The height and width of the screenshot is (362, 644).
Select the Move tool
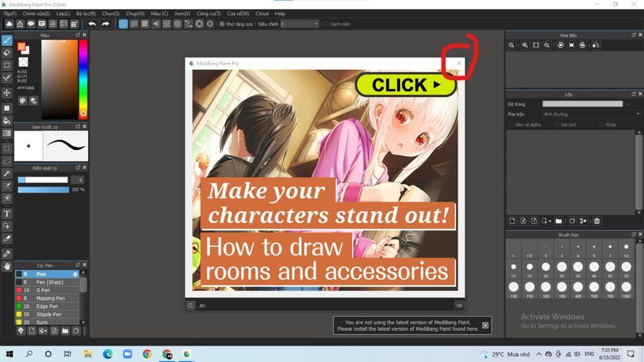tap(7, 93)
